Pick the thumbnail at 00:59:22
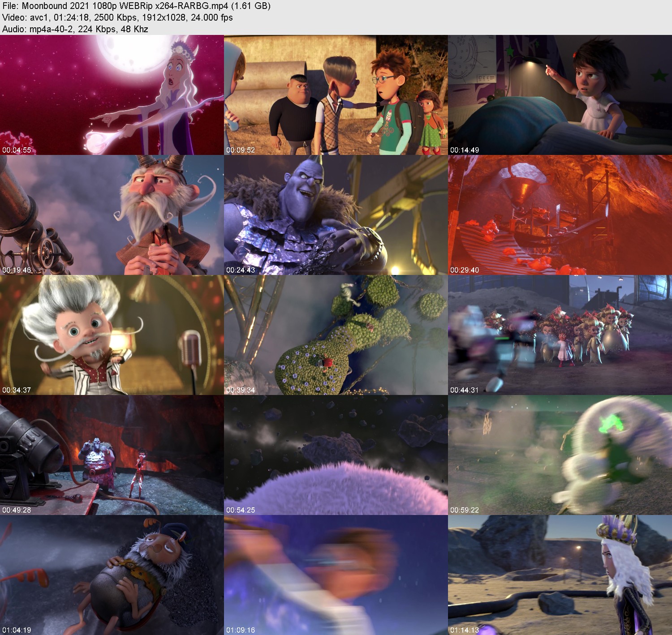Image resolution: width=672 pixels, height=635 pixels. pos(560,455)
